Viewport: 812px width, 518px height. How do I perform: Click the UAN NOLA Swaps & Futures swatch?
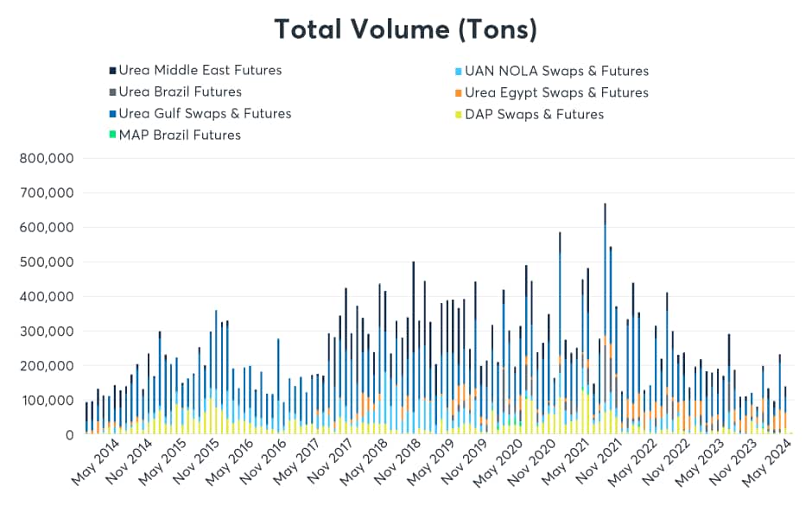458,72
